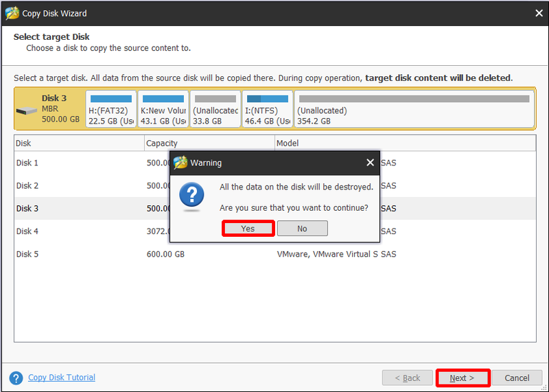Click the VMware Virtual S SAS model cell
The width and height of the screenshot is (549, 392).
(336, 254)
